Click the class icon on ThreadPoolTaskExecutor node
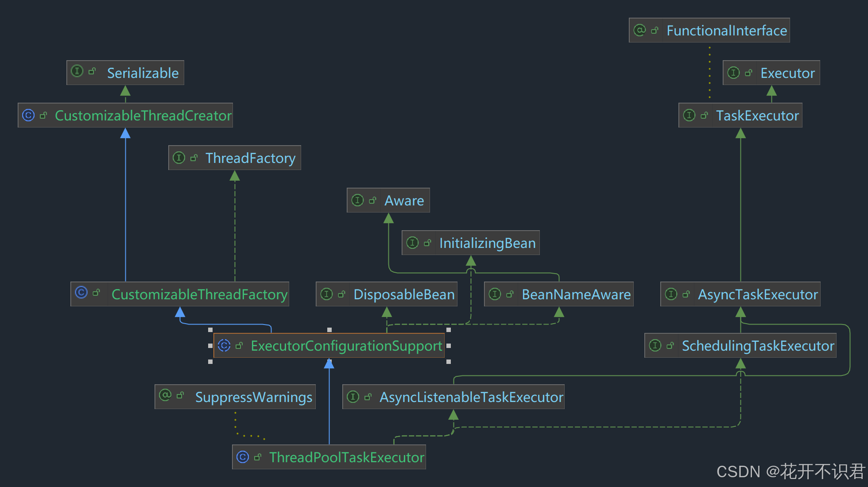This screenshot has width=868, height=487. point(243,457)
